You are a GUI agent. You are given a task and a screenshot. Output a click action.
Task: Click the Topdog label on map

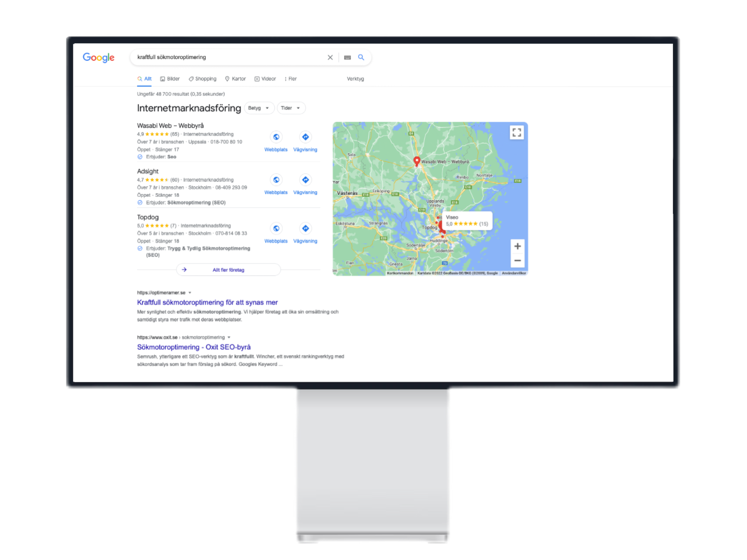click(429, 227)
